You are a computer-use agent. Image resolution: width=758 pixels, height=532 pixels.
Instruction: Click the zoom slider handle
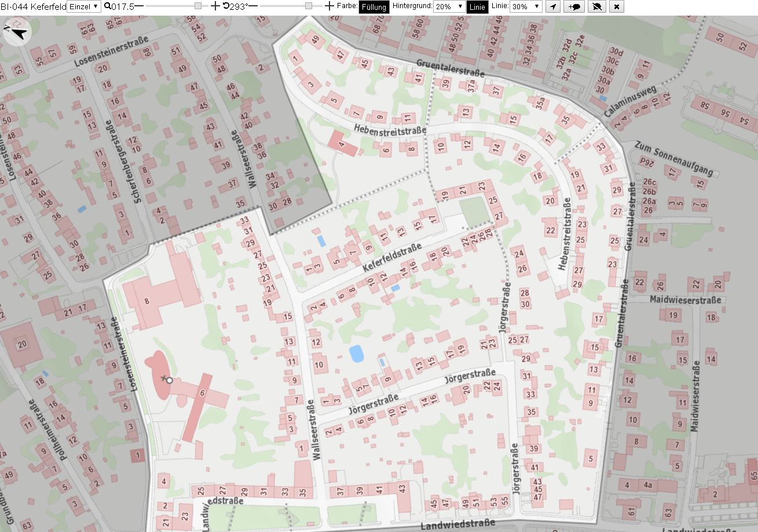click(198, 6)
